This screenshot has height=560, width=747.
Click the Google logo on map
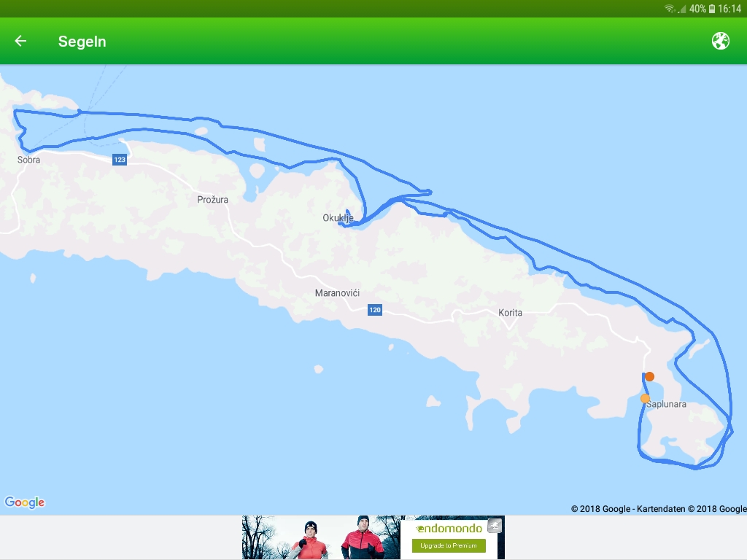click(x=25, y=502)
